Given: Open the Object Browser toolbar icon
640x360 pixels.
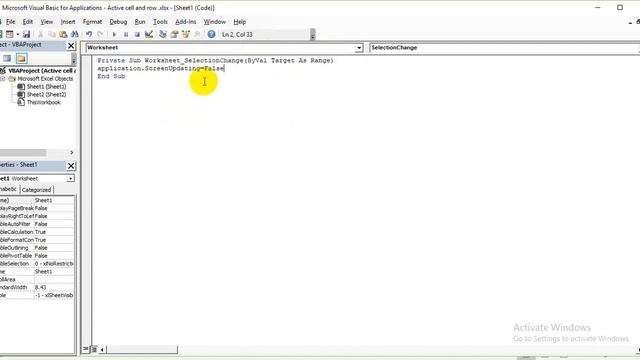Looking at the screenshot, I should [x=186, y=35].
